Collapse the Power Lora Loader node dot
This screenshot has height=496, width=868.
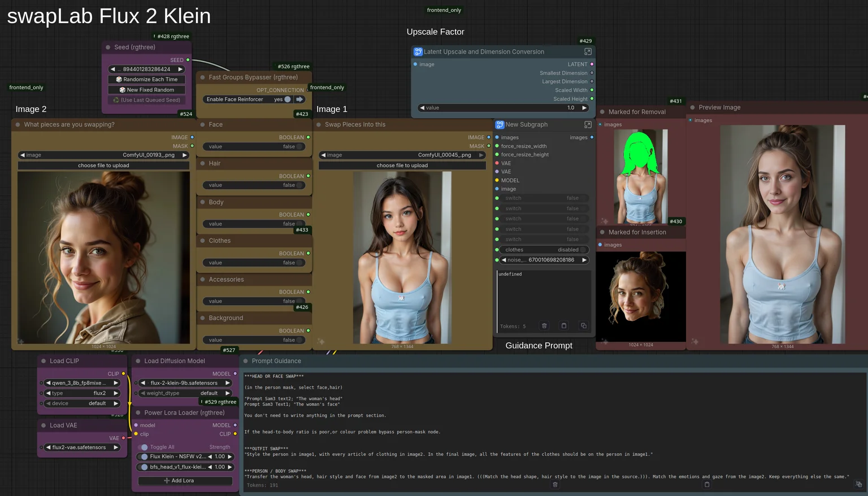click(x=138, y=413)
